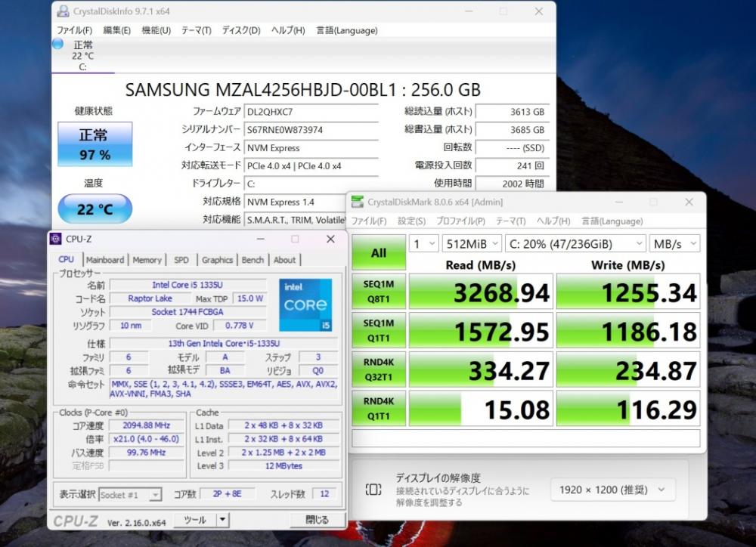756x547 pixels.
Task: Click the CrystalDiskInfo app icon in title bar
Action: pos(63,11)
